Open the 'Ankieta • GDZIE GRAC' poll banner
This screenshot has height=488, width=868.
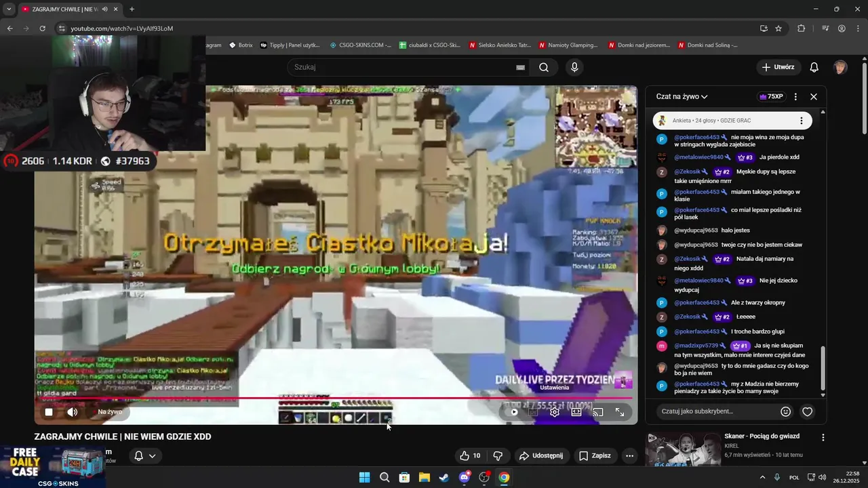[x=732, y=121]
